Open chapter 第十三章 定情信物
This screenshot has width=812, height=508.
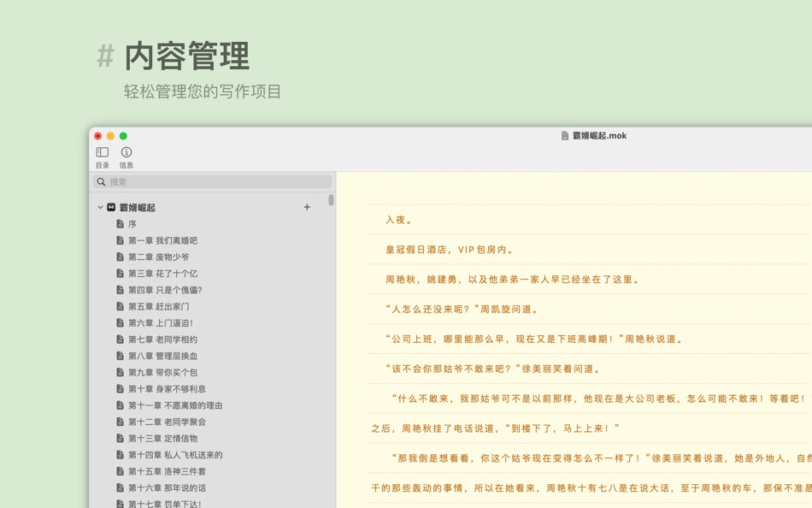[162, 439]
